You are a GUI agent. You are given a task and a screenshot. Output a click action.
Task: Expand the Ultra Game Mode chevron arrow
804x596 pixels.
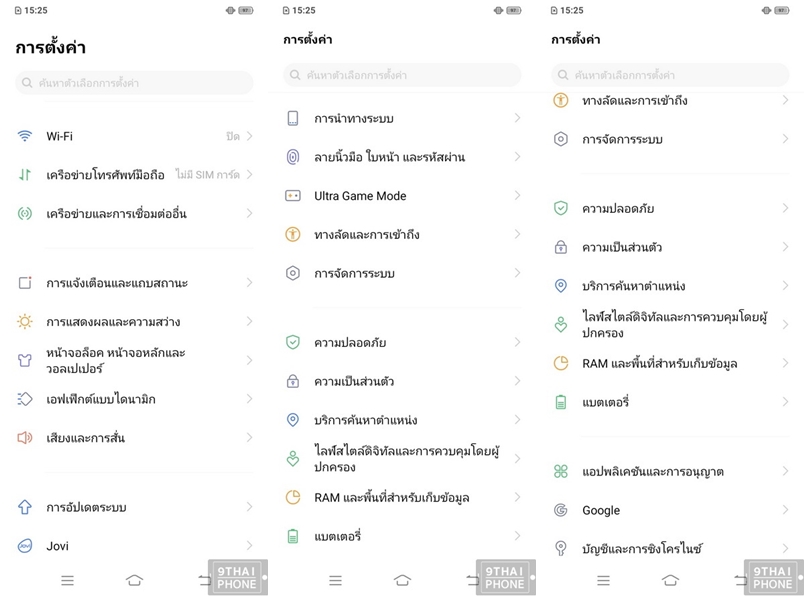[x=517, y=195]
